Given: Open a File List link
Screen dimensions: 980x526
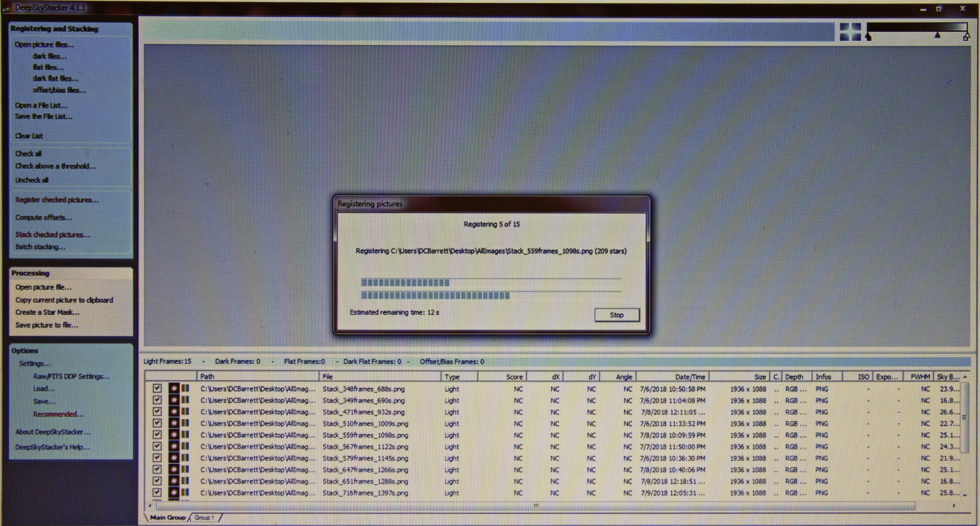Looking at the screenshot, I should pyautogui.click(x=41, y=105).
